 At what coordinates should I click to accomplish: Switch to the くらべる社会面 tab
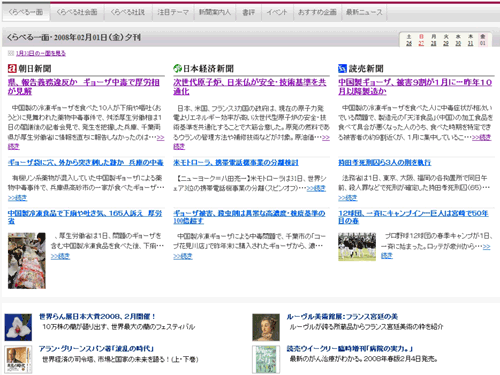click(77, 12)
